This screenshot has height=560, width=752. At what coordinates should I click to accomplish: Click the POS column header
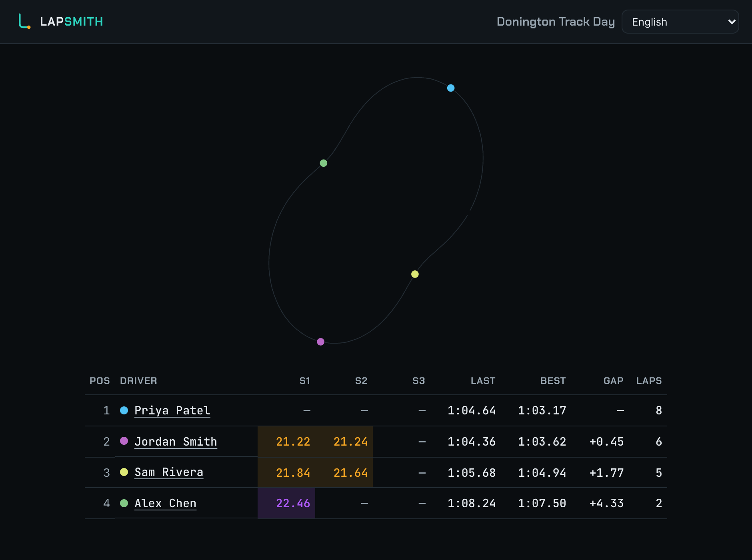pos(100,381)
